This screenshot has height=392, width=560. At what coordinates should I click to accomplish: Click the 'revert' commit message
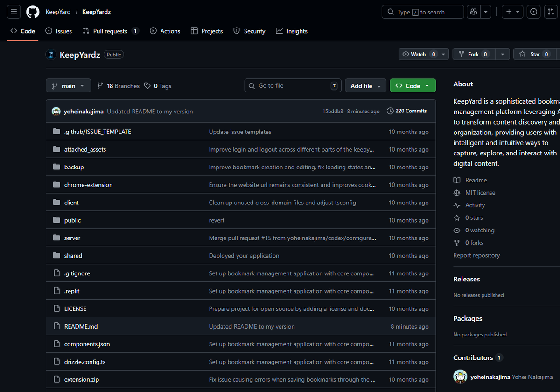[217, 220]
